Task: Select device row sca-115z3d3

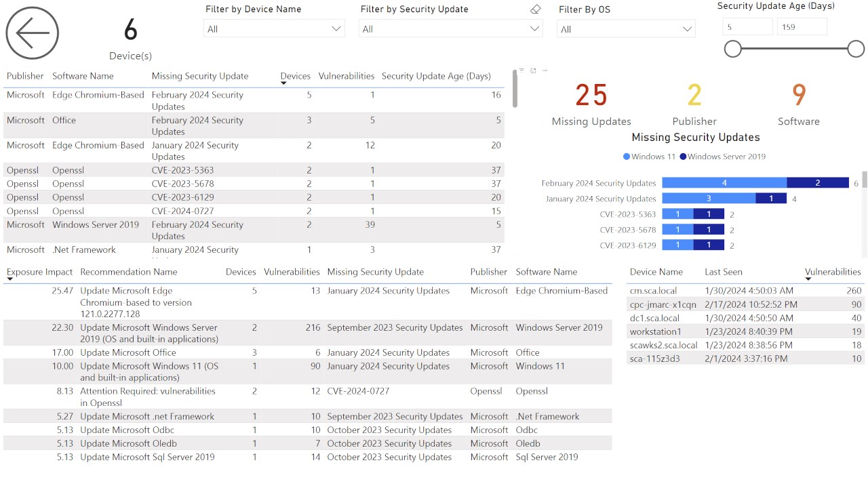Action: 745,359
